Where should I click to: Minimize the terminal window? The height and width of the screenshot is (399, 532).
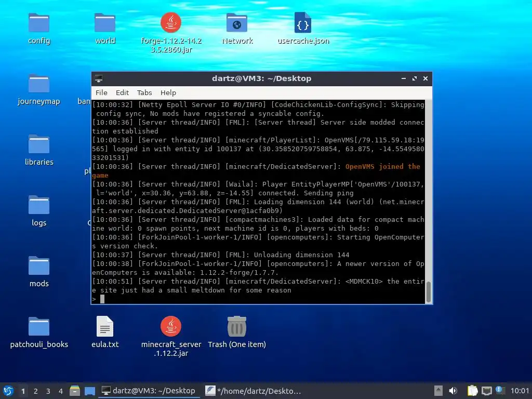point(403,78)
